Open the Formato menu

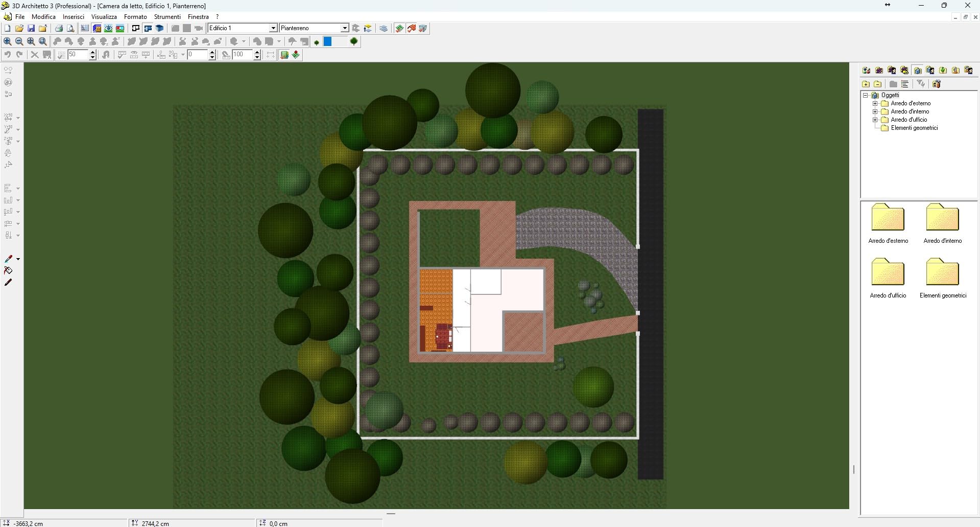click(135, 17)
